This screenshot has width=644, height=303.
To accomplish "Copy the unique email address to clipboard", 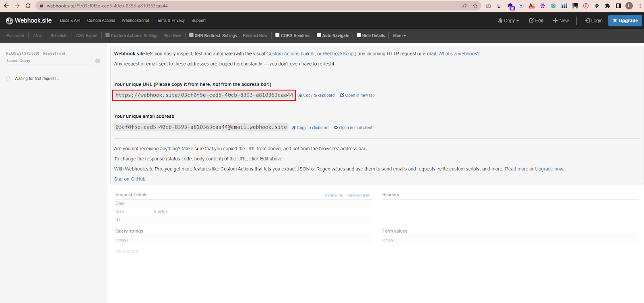I will (310, 128).
